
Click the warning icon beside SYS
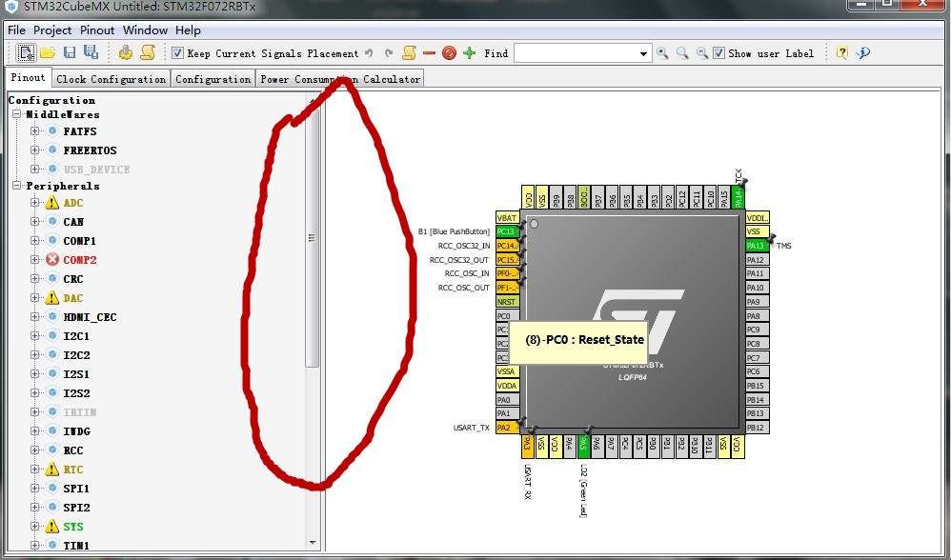click(x=52, y=526)
